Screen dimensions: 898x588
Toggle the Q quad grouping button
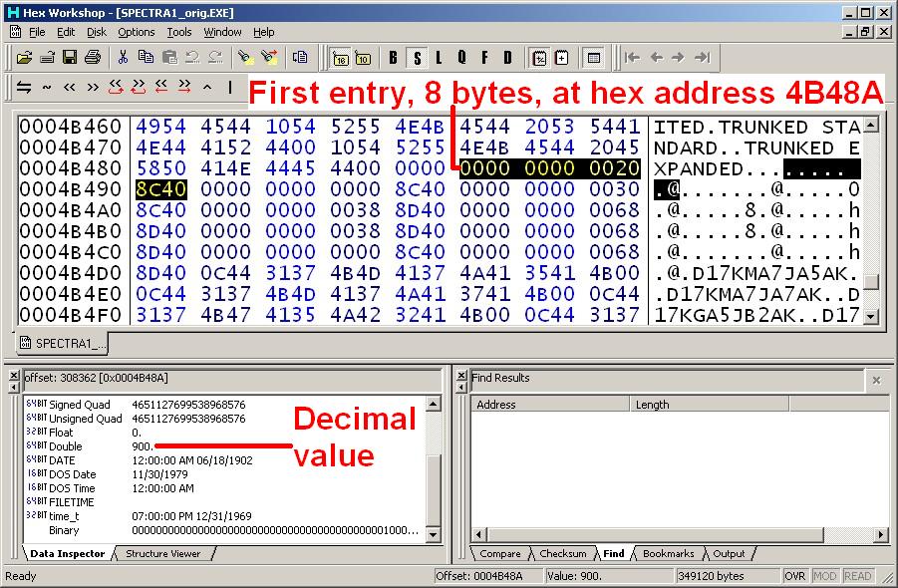click(x=461, y=57)
